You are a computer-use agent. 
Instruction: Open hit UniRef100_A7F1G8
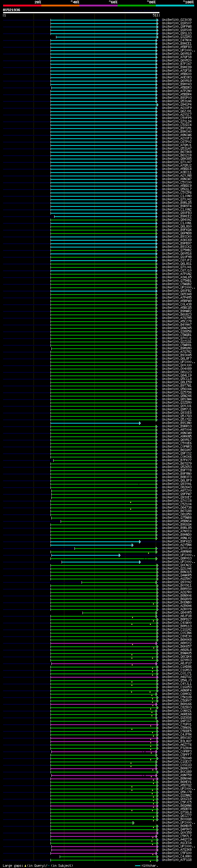click(x=177, y=860)
